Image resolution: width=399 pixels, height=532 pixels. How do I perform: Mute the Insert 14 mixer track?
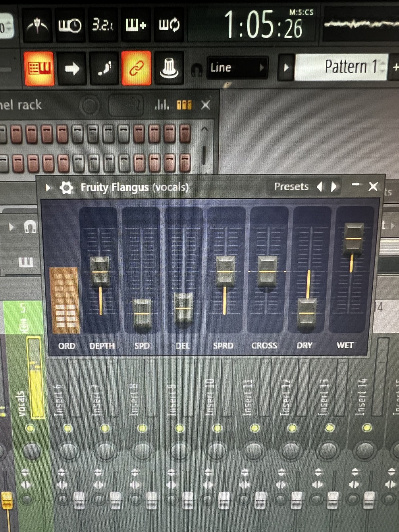[x=367, y=428]
